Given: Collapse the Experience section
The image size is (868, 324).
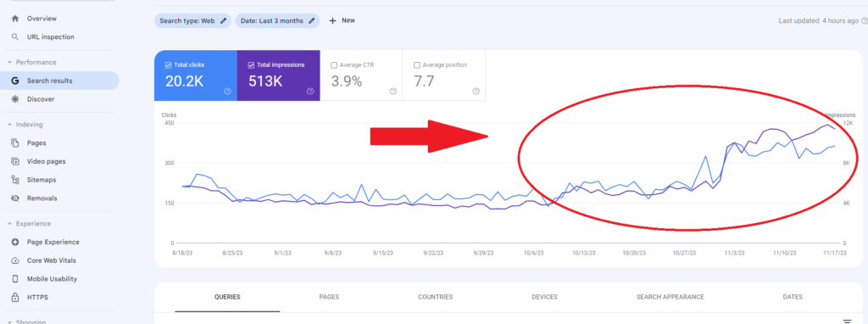Looking at the screenshot, I should [8, 224].
